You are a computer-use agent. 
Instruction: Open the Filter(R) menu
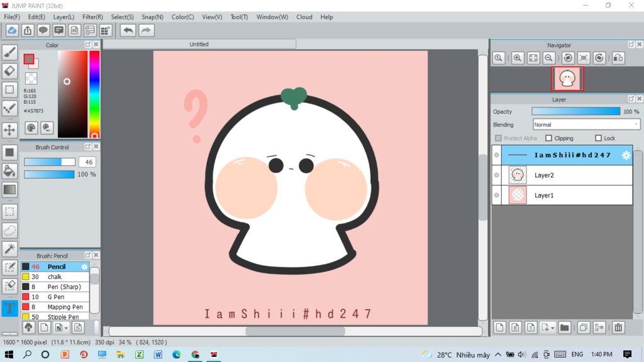tap(92, 17)
